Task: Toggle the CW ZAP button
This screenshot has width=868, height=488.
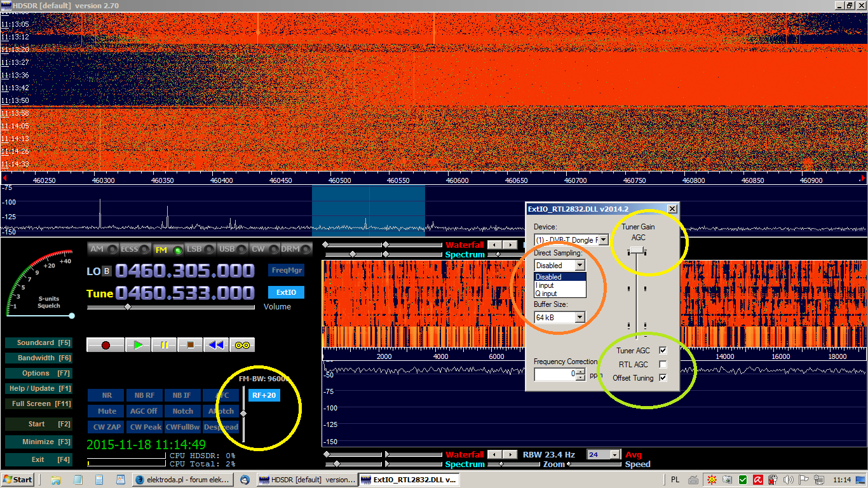Action: [107, 427]
